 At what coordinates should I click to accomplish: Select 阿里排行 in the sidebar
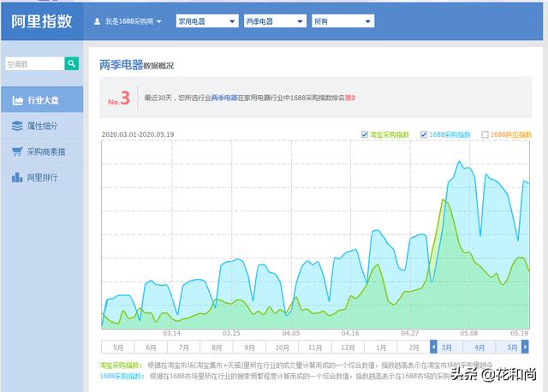(x=42, y=177)
